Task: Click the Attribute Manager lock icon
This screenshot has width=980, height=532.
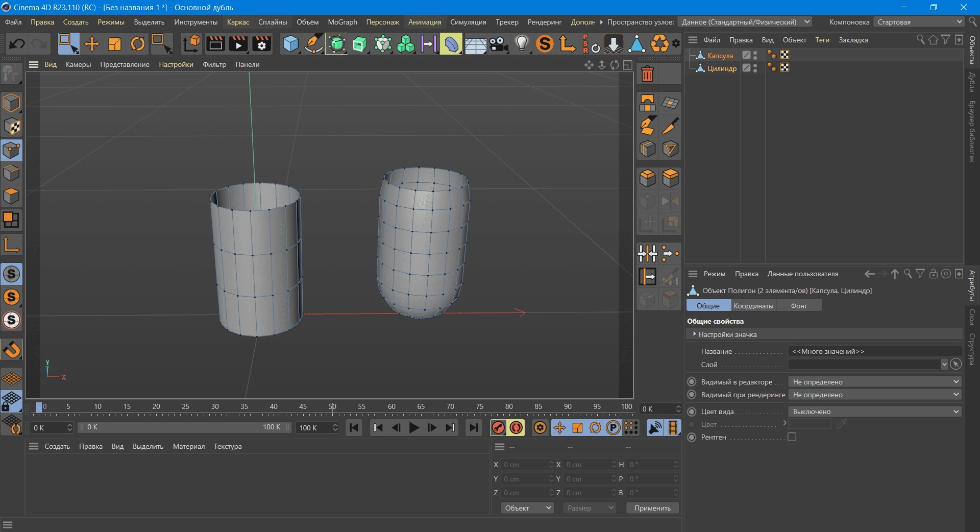Action: [933, 274]
